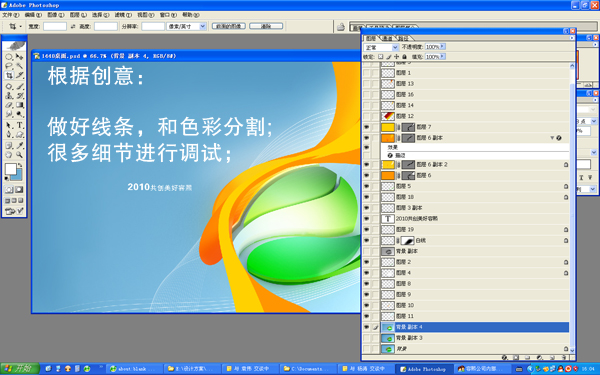The width and height of the screenshot is (600, 375).
Task: Select the History Brush tool
Action: [19, 95]
